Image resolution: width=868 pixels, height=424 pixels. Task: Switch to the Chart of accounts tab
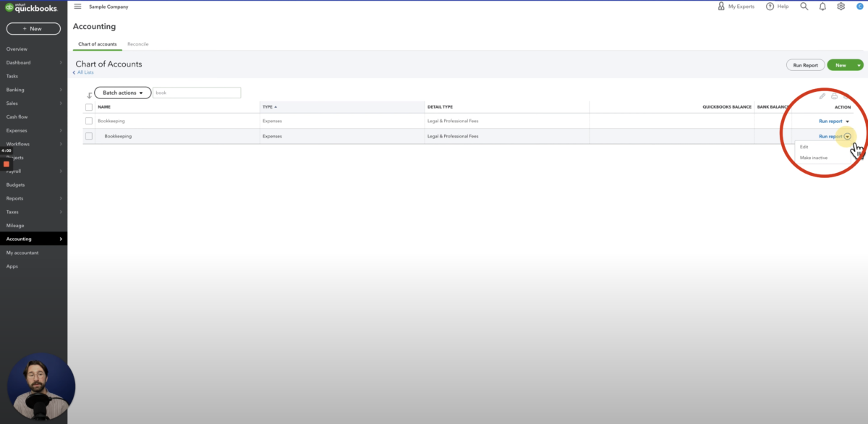[97, 44]
